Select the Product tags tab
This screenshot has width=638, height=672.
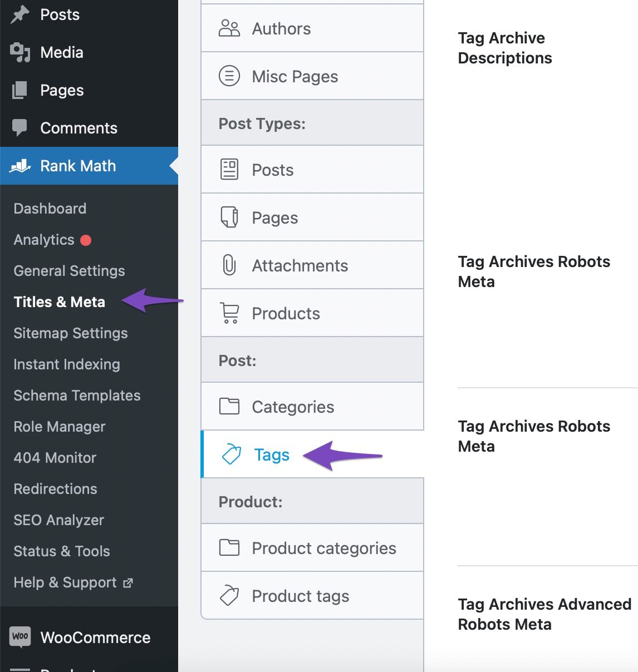pyautogui.click(x=312, y=596)
